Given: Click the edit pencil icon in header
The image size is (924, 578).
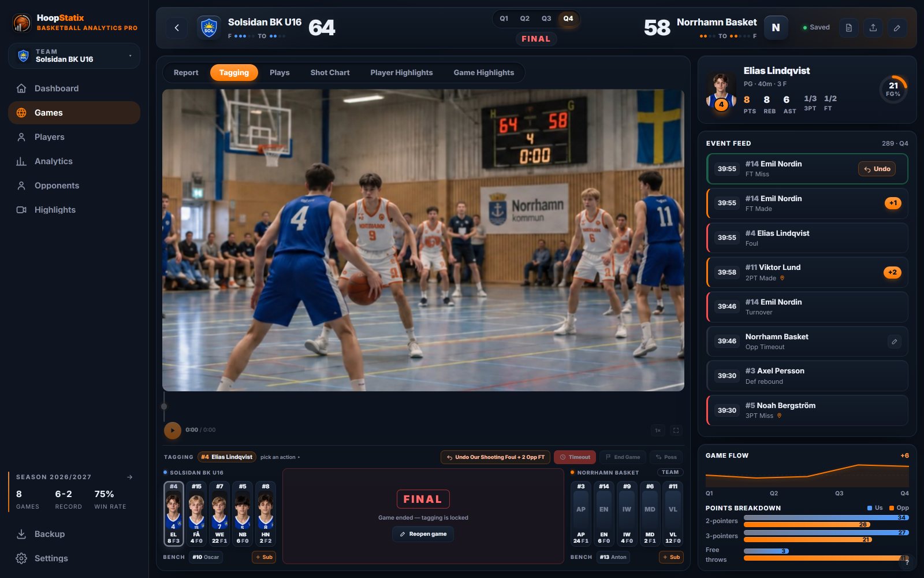Looking at the screenshot, I should pyautogui.click(x=897, y=28).
